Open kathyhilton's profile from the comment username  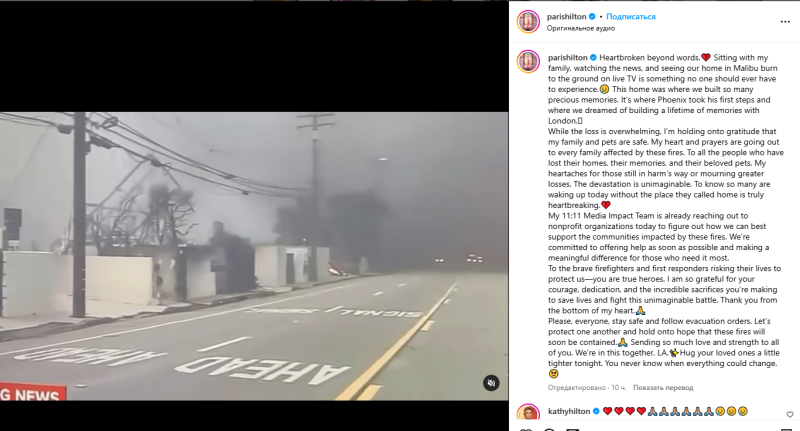pos(569,411)
